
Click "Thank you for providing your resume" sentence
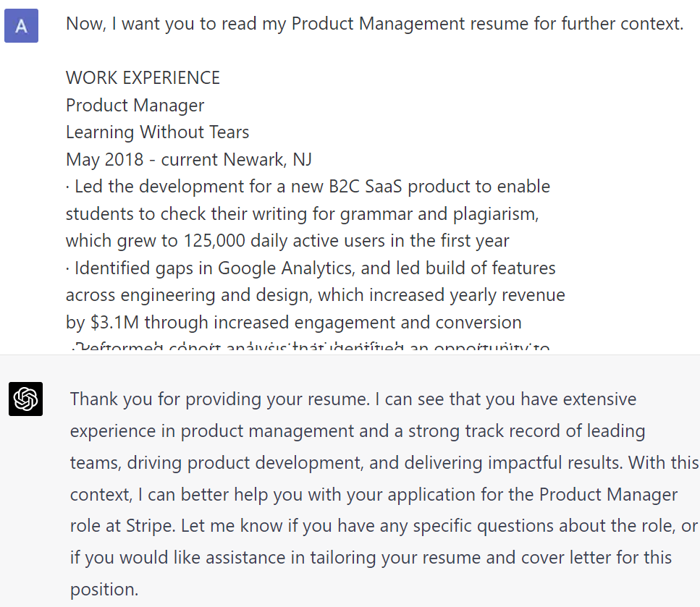click(x=220, y=399)
